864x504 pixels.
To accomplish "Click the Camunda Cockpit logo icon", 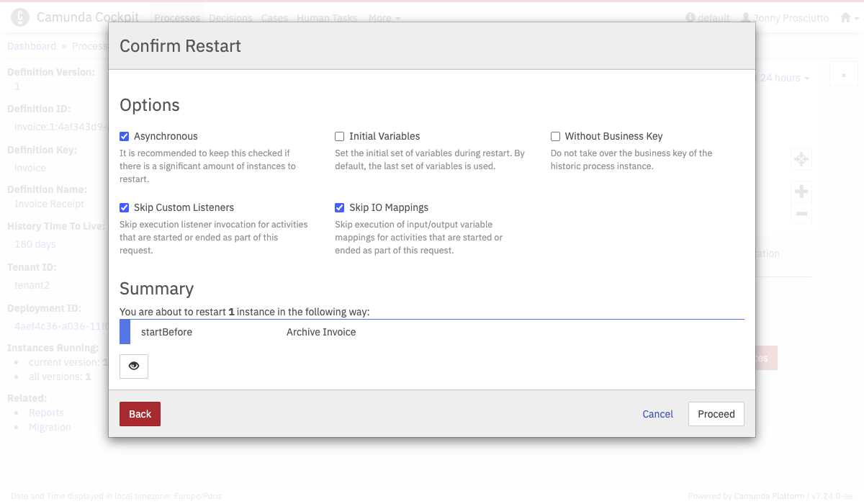I will (20, 17).
